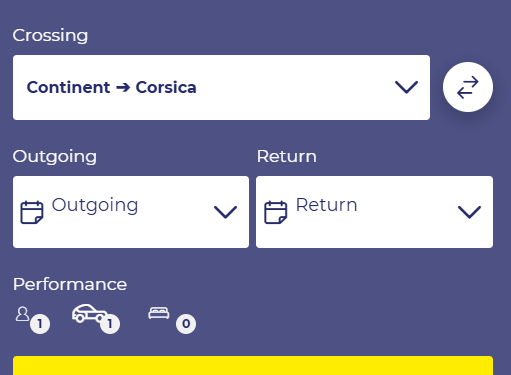
Task: Click the Return calendar icon
Action: tap(276, 212)
